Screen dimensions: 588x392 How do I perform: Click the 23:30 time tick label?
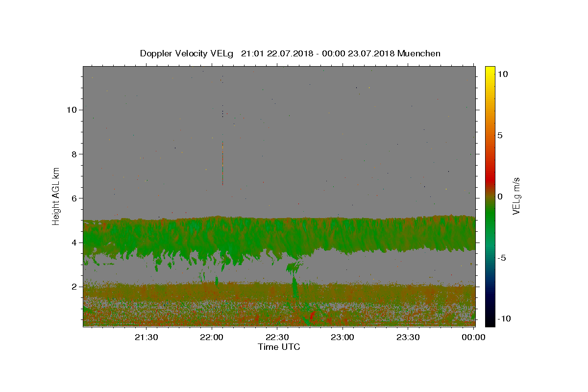tap(408, 337)
